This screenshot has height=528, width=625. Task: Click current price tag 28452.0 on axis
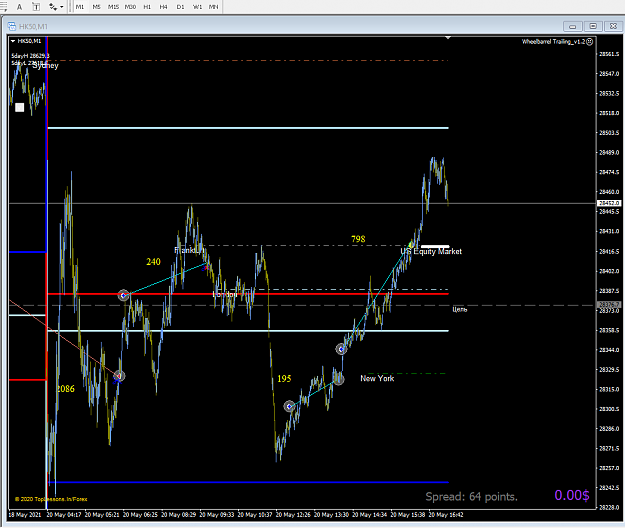pyautogui.click(x=608, y=203)
